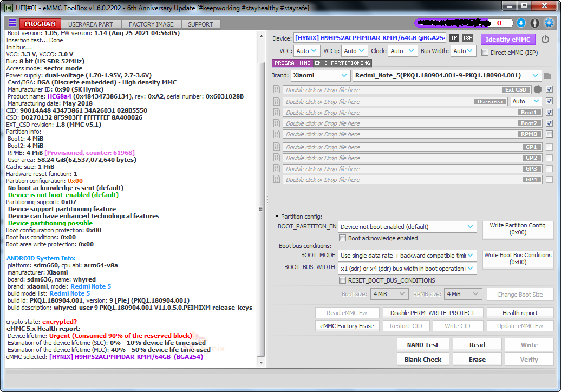Toggle the Userarea checkbox
Image resolution: width=561 pixels, height=392 pixels.
(550, 101)
